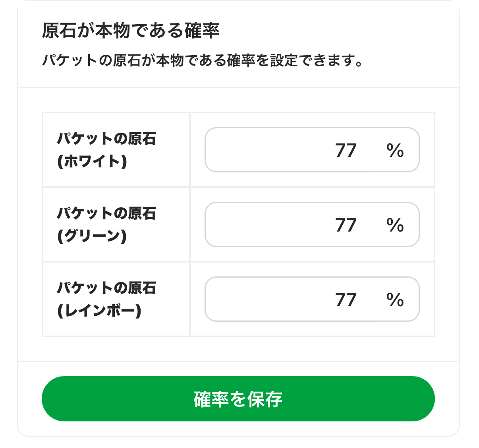Click パケットの原石 text above (グリーン)

(x=106, y=213)
